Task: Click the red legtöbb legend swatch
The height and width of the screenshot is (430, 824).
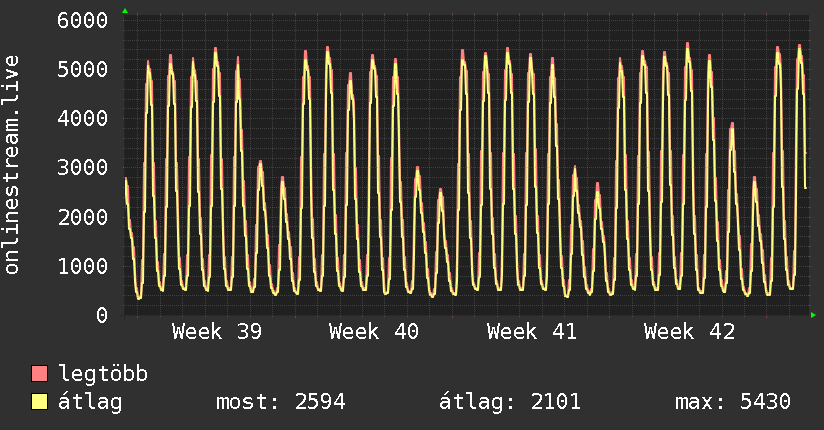Action: coord(40,375)
